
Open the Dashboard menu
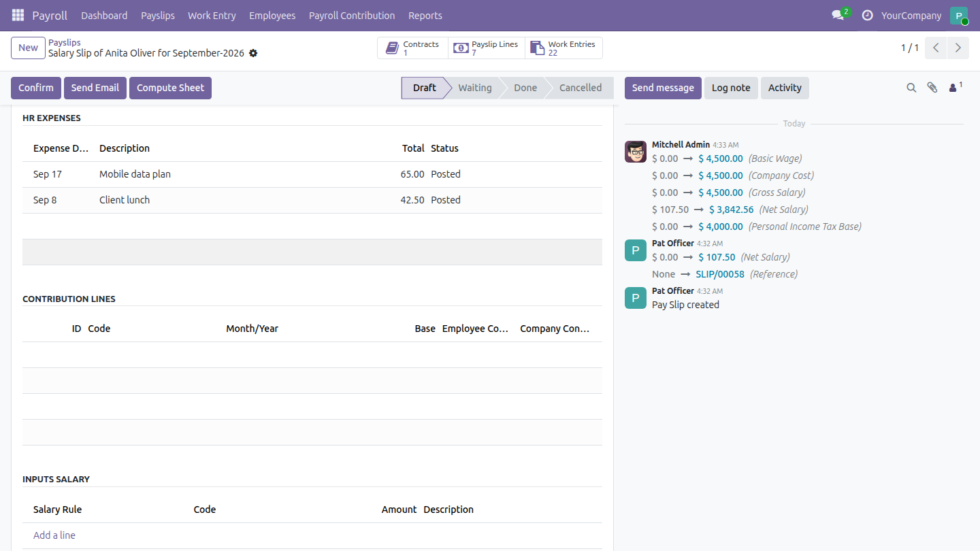point(104,15)
